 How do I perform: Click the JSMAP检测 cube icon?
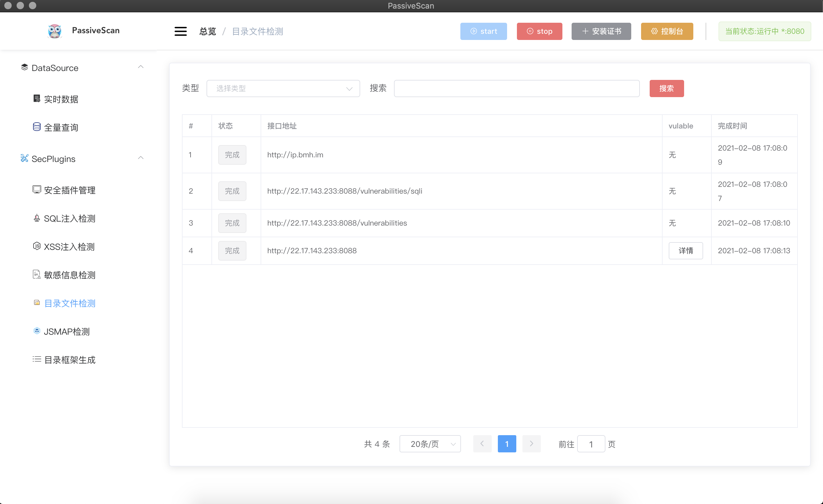point(37,331)
